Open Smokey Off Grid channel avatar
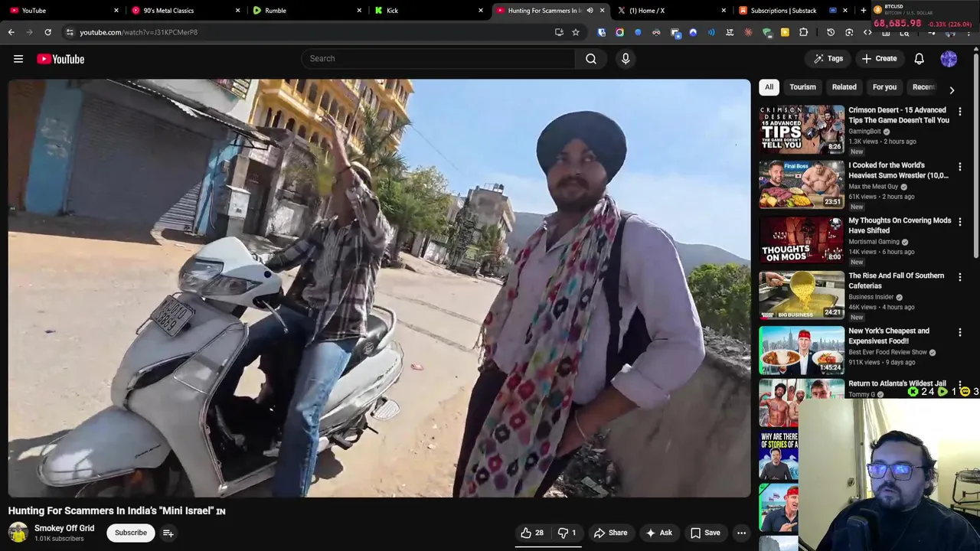 click(x=18, y=533)
